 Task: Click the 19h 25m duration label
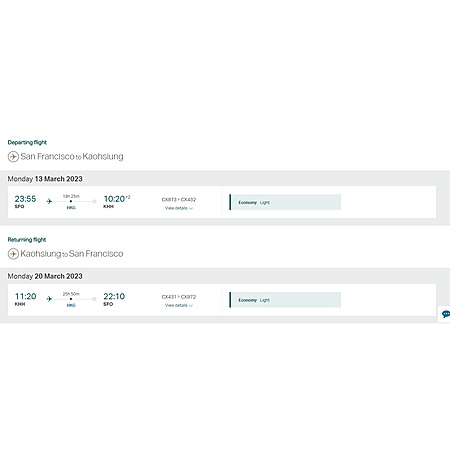point(71,196)
